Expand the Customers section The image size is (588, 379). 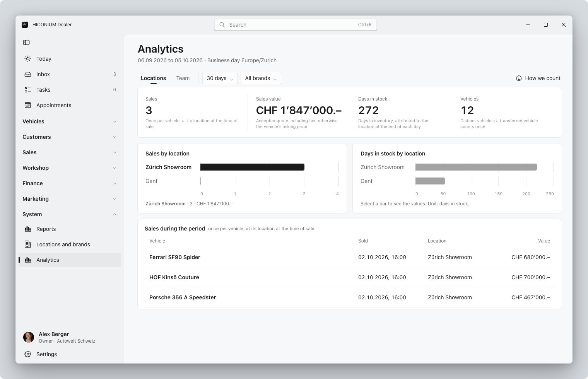tap(70, 137)
